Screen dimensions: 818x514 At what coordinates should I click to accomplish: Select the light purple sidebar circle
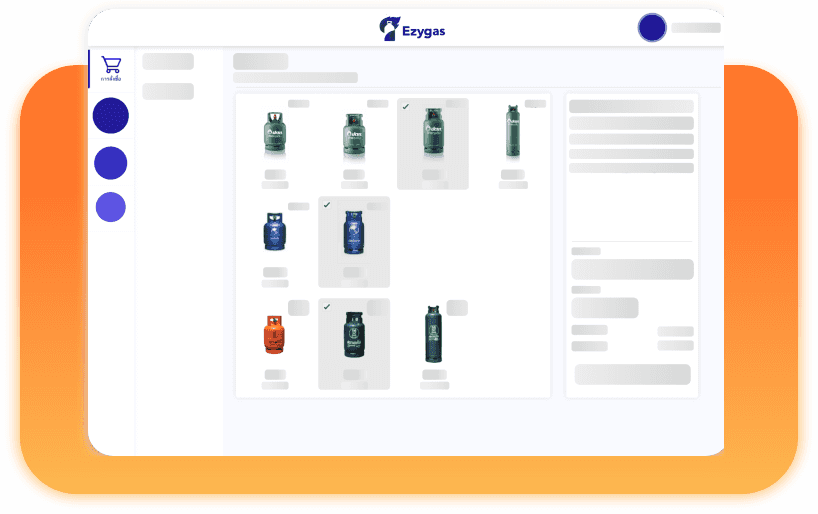[111, 207]
